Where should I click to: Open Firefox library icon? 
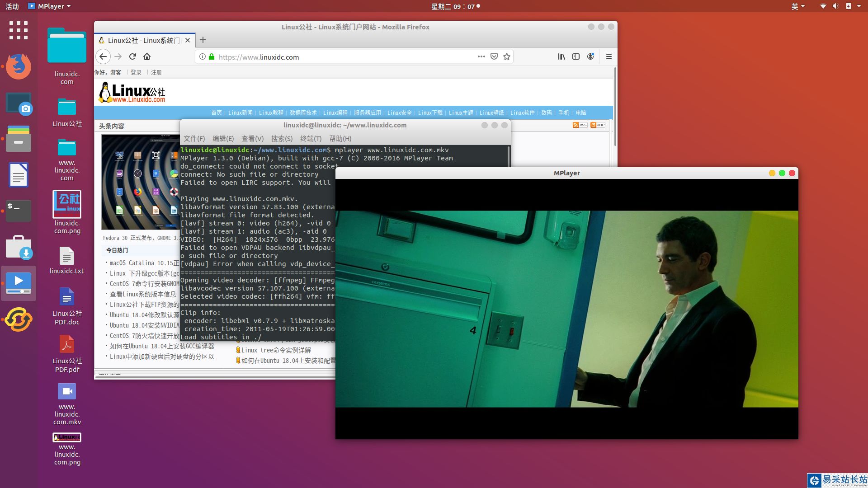click(x=561, y=56)
